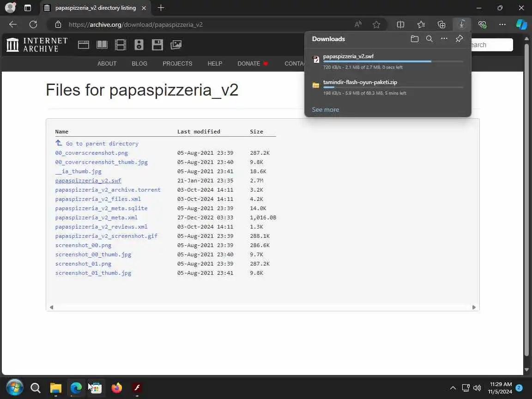
Task: Open papaspizzeria_v2_files.xml link
Action: [98, 199]
